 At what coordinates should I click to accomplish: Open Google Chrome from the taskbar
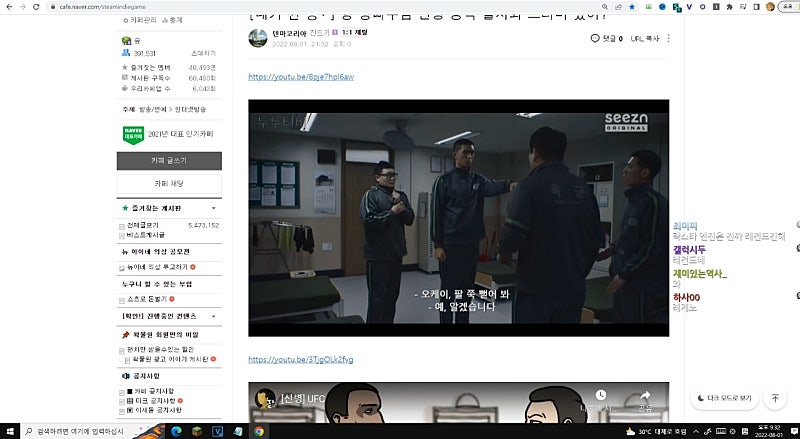point(259,431)
